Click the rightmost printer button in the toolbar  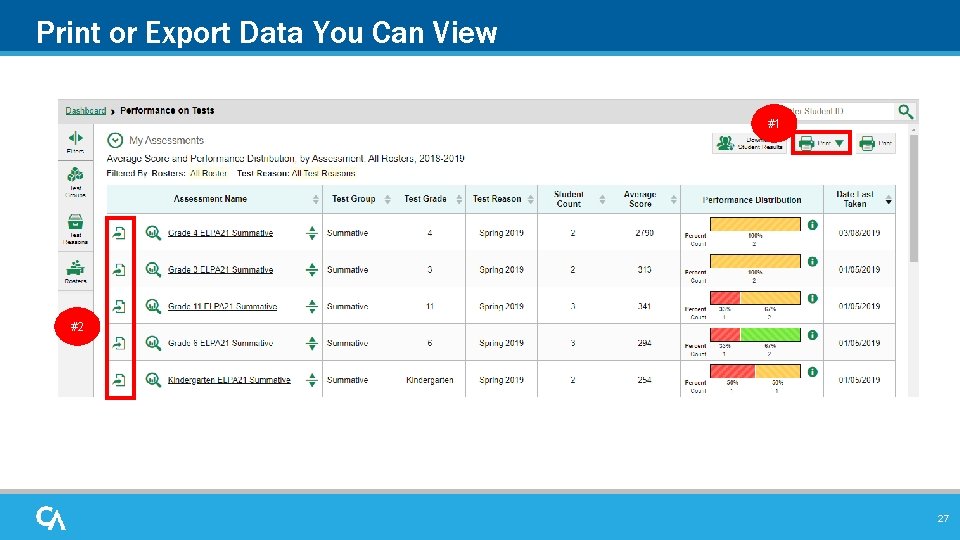[876, 143]
